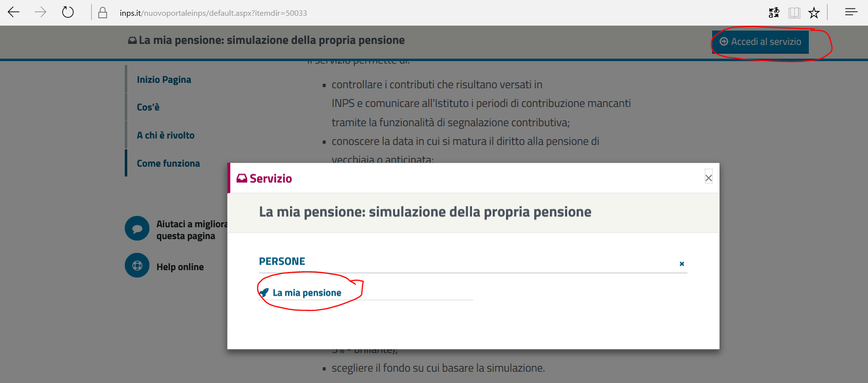Open the translate page icon
The width and height of the screenshot is (868, 383).
774,13
